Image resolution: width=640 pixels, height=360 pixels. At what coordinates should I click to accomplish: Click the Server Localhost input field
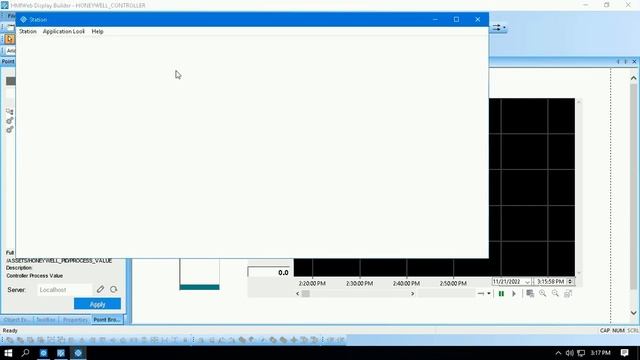click(x=64, y=289)
